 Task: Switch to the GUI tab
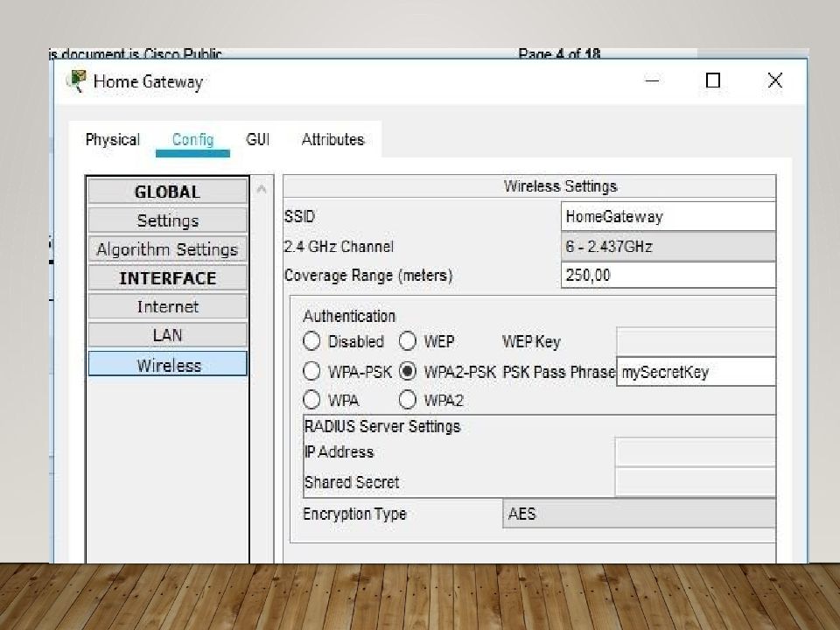pyautogui.click(x=257, y=140)
